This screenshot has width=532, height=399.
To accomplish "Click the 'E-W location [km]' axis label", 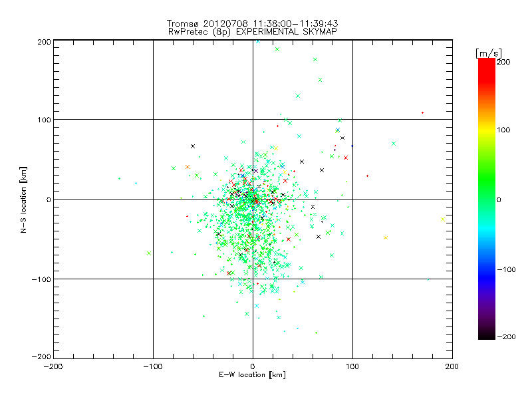I will coord(252,375).
